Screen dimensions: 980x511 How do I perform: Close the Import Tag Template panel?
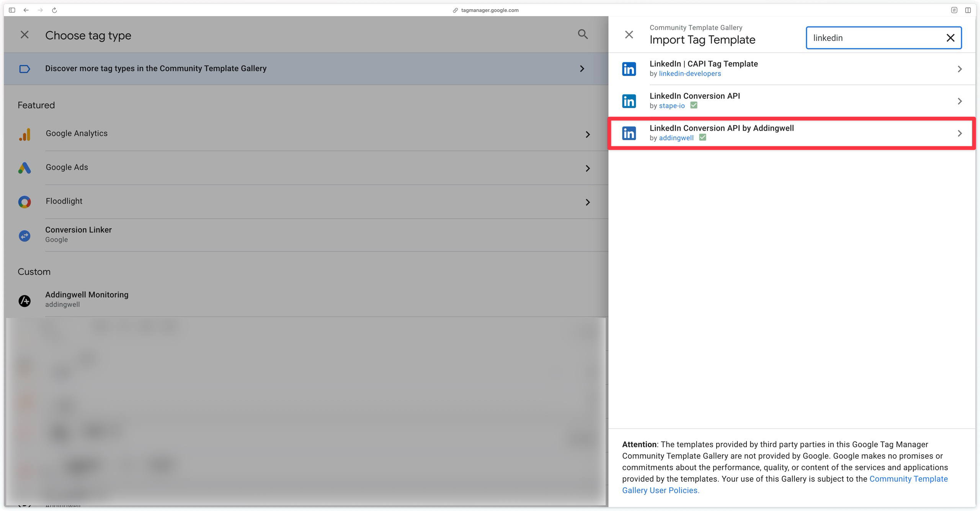tap(629, 35)
